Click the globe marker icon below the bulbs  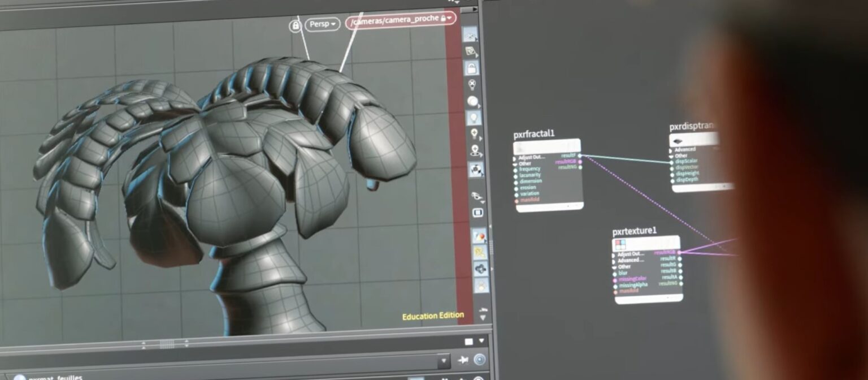(x=475, y=151)
